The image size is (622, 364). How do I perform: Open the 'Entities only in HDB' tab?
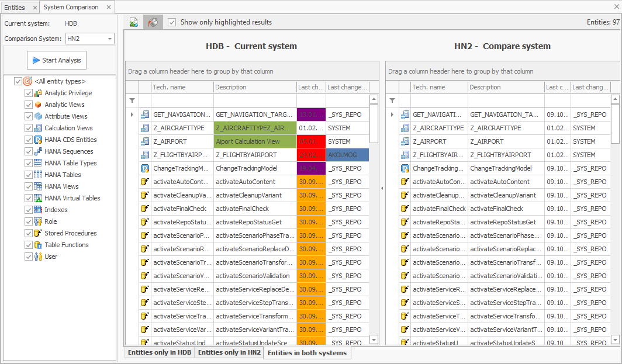point(160,353)
